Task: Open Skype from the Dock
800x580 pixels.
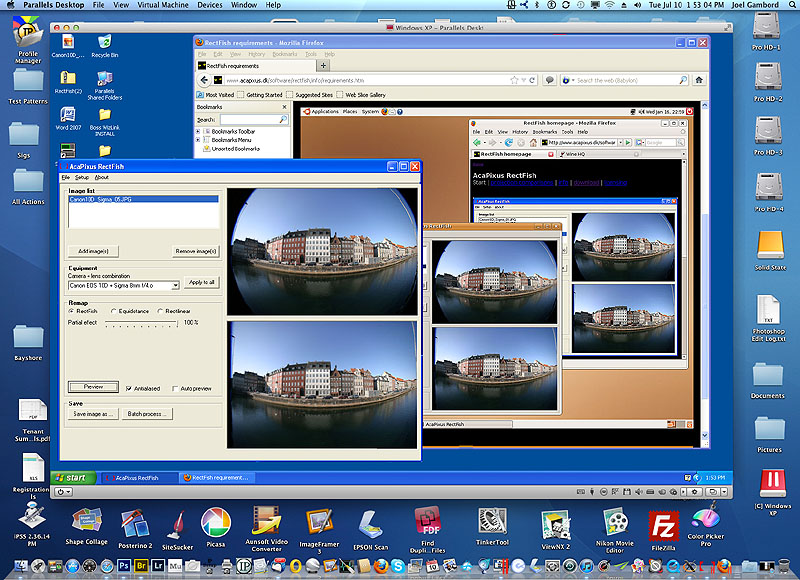Action: click(397, 566)
